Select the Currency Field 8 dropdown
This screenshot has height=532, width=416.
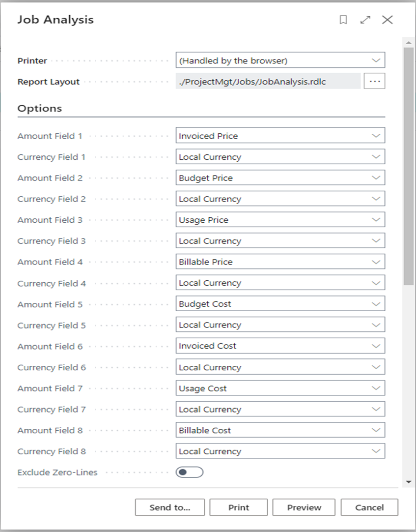click(x=280, y=451)
